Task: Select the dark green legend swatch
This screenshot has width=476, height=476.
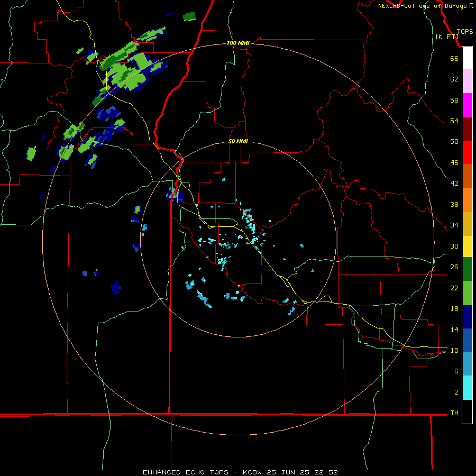Action: tap(467, 269)
